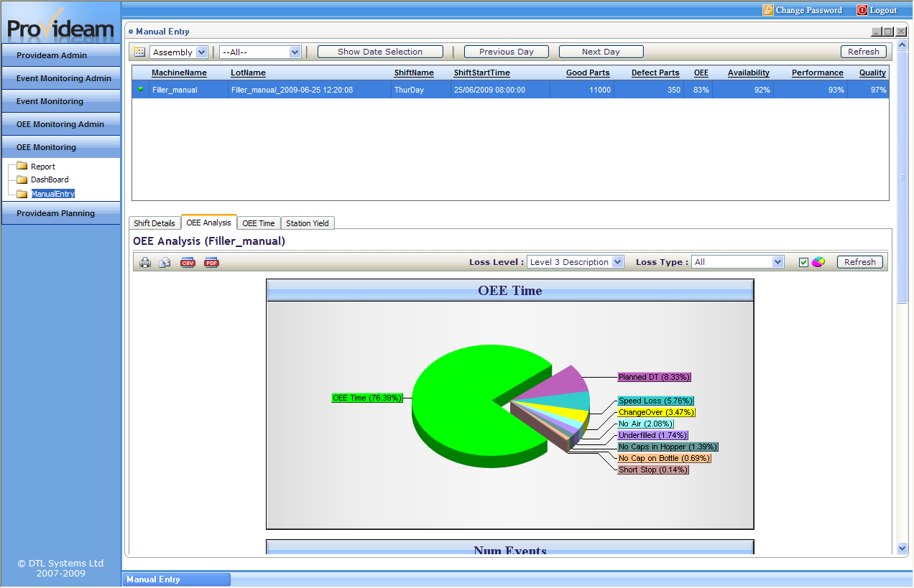
Task: Switch to the OEE Time tab
Action: coord(259,223)
